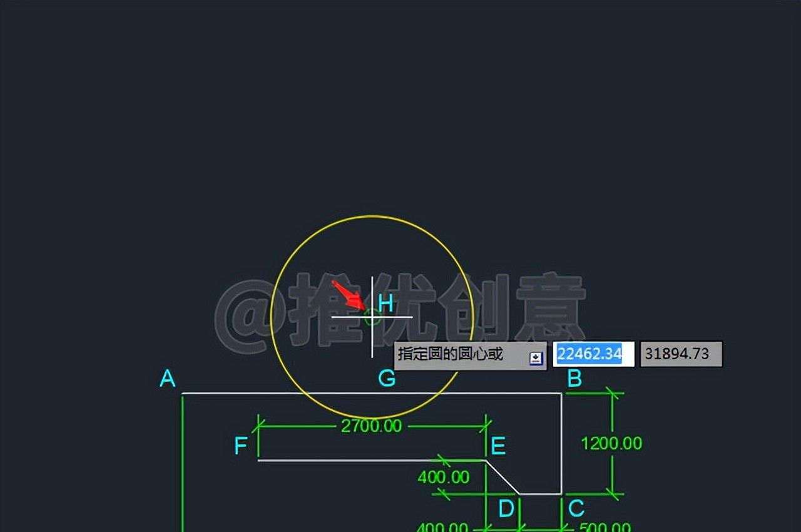Click the point label A
The height and width of the screenshot is (532, 801).
coord(168,379)
